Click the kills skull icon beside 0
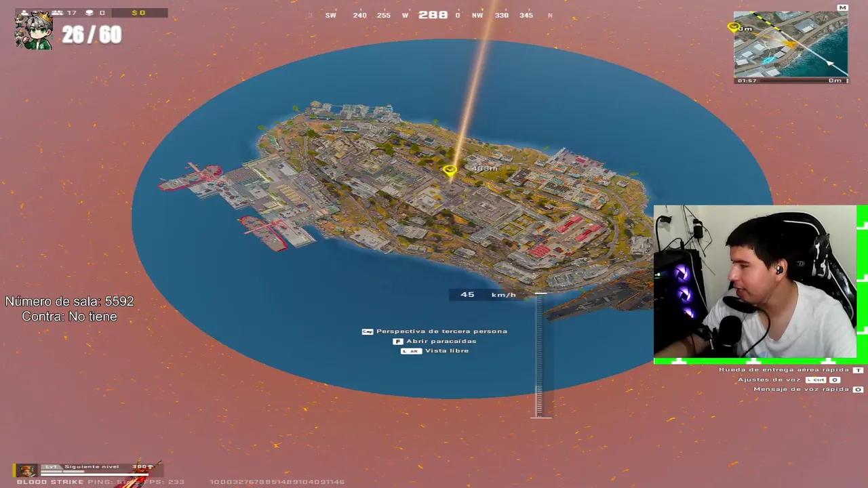Image resolution: width=868 pixels, height=488 pixels. click(x=90, y=13)
